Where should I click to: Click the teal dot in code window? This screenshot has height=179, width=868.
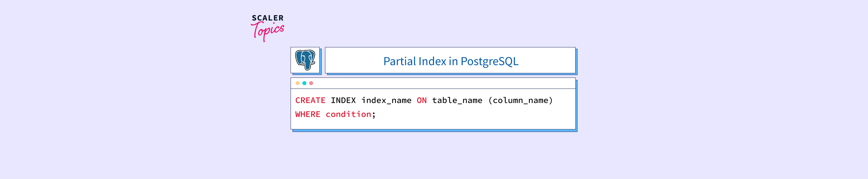click(x=304, y=83)
